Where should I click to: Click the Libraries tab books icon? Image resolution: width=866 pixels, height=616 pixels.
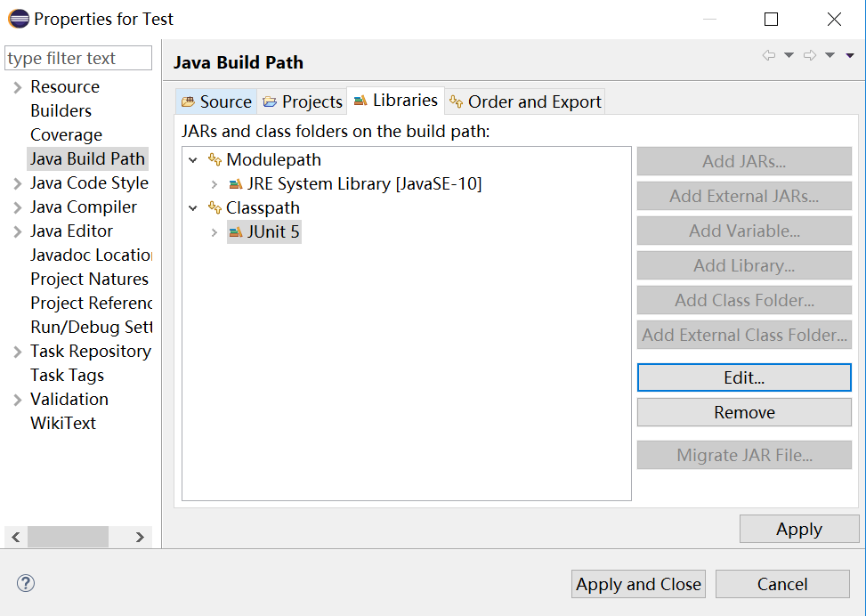click(x=360, y=101)
